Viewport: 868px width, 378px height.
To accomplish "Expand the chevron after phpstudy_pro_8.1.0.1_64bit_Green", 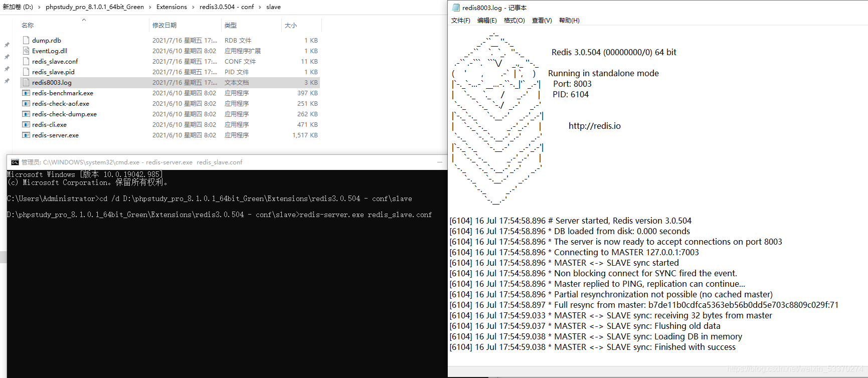I will pyautogui.click(x=150, y=7).
